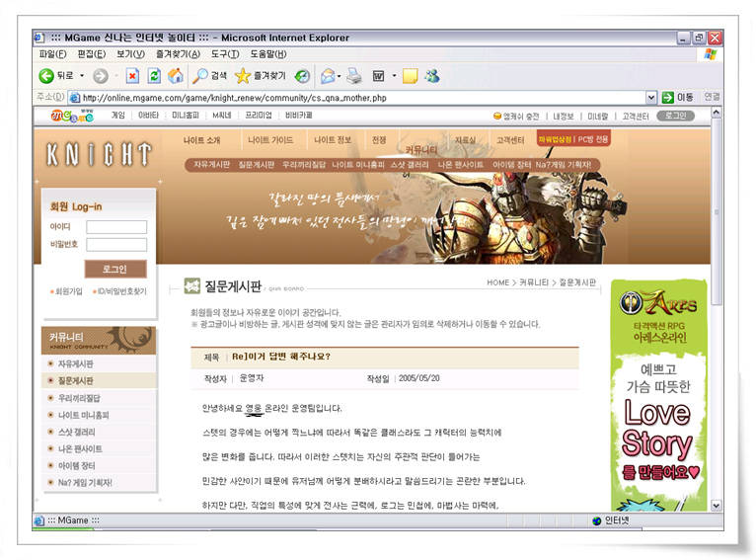Click the 이동 Go button
Viewport: 756px width, 560px height.
pyautogui.click(x=678, y=98)
